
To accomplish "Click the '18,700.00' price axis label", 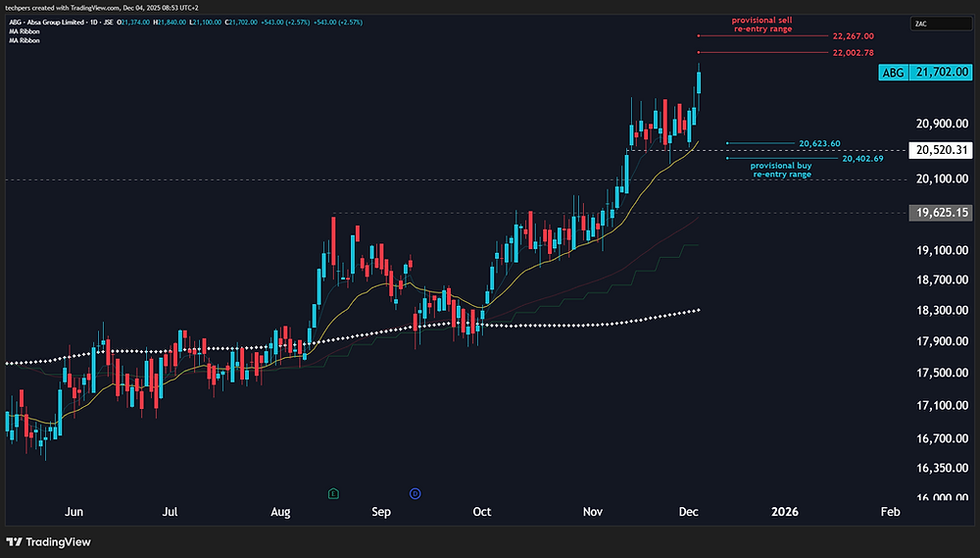I will [x=942, y=279].
